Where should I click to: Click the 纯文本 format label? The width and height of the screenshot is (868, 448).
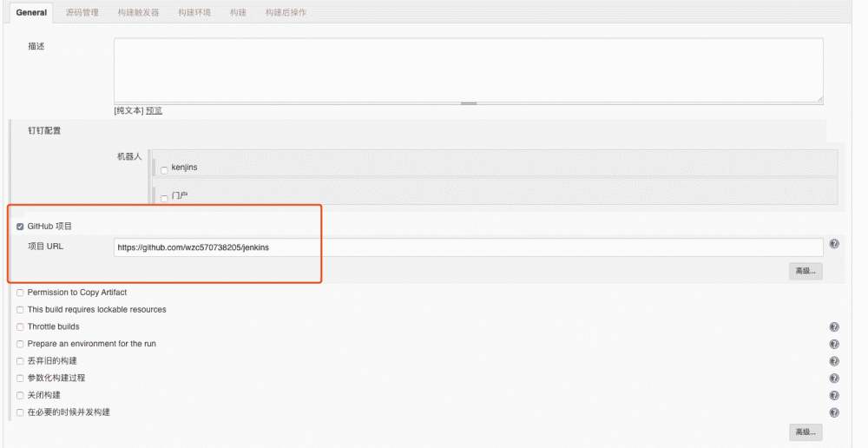[x=129, y=110]
